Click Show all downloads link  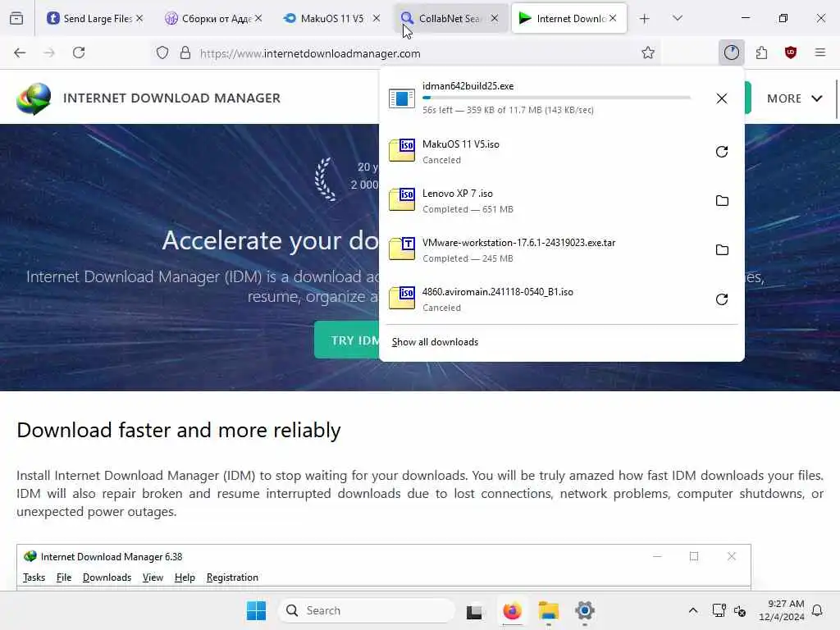435,342
